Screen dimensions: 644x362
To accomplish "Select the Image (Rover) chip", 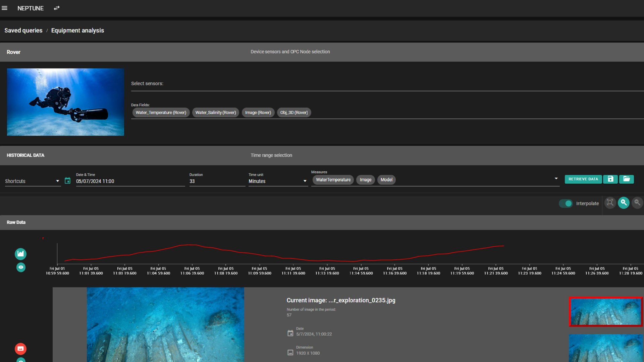I will pos(258,113).
